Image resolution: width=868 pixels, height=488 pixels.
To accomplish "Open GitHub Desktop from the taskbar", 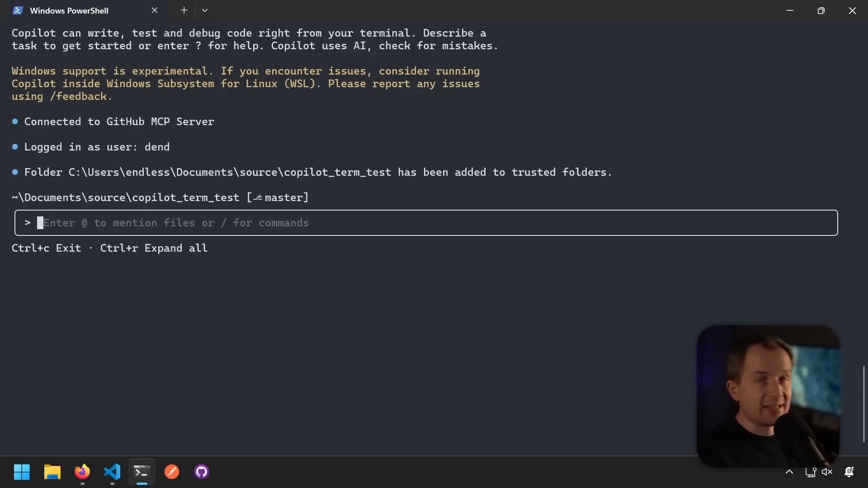I will pyautogui.click(x=202, y=472).
